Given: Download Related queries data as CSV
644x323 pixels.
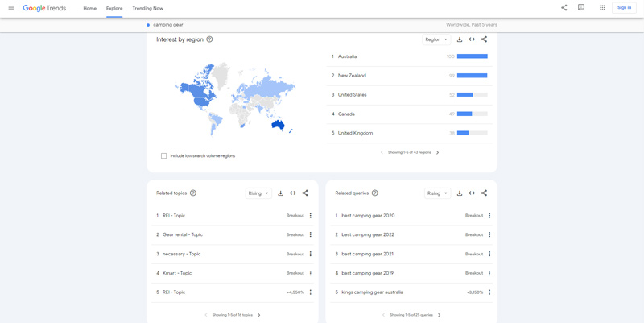Looking at the screenshot, I should (460, 193).
